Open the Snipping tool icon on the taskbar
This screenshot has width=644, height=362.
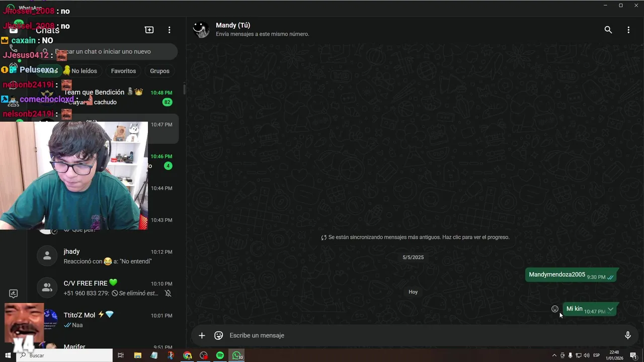tap(171, 355)
